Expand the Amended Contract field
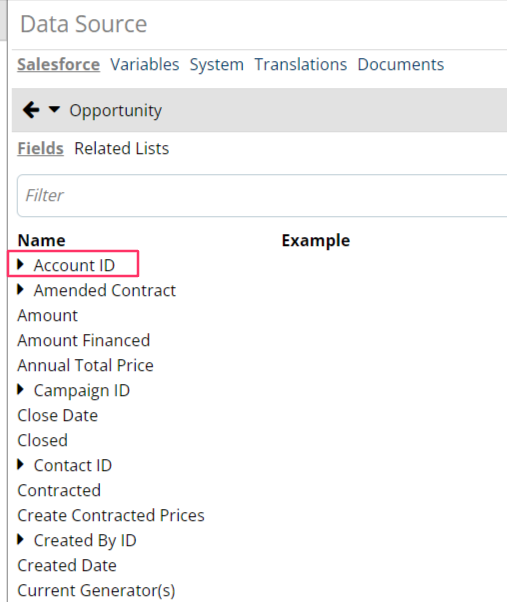 point(21,289)
